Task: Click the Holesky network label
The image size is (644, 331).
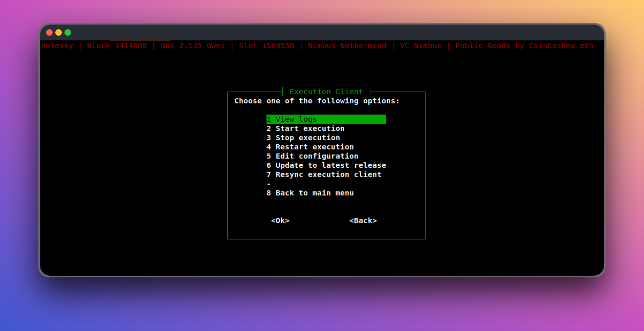Action: coord(57,46)
